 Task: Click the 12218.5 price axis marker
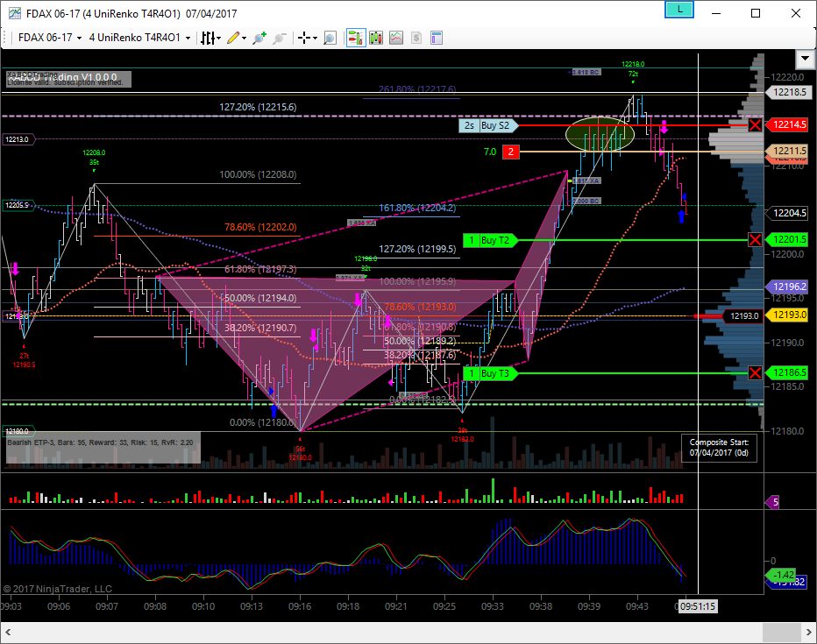tap(789, 92)
